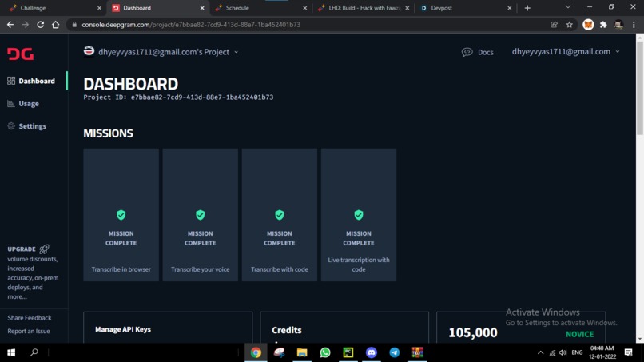The height and width of the screenshot is (362, 644).
Task: Click the Report an Issue link
Action: click(x=29, y=331)
